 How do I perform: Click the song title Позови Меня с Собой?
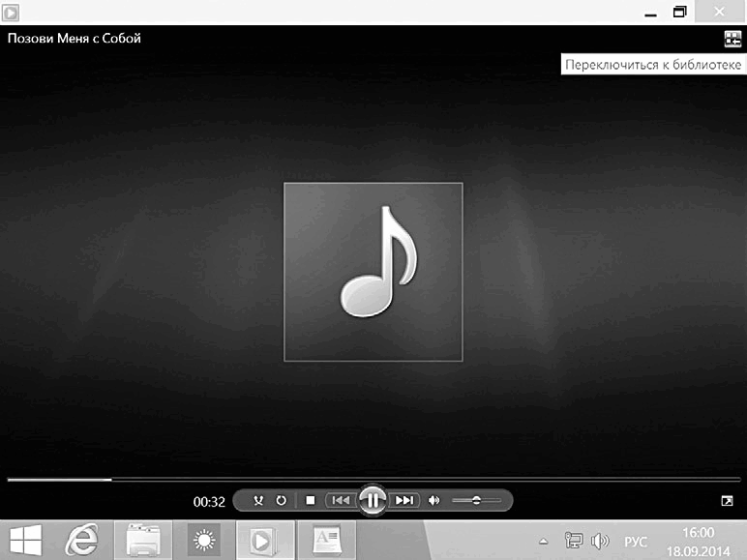pos(75,38)
